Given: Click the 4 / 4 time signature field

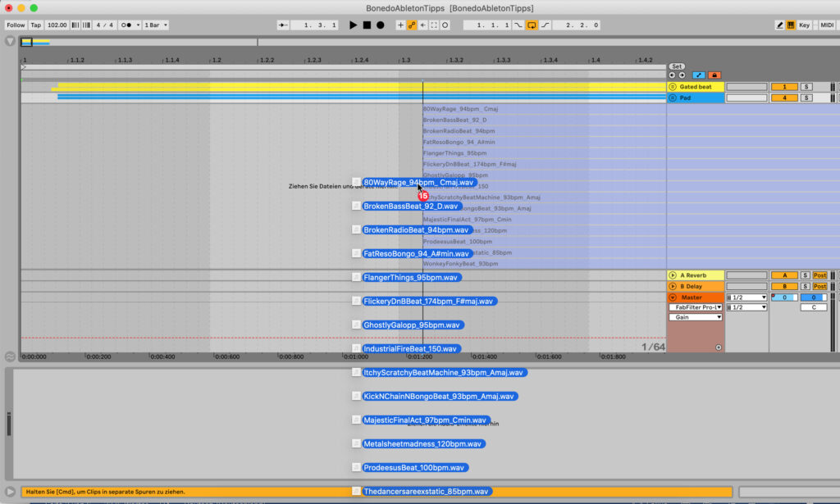Looking at the screenshot, I should (x=104, y=25).
